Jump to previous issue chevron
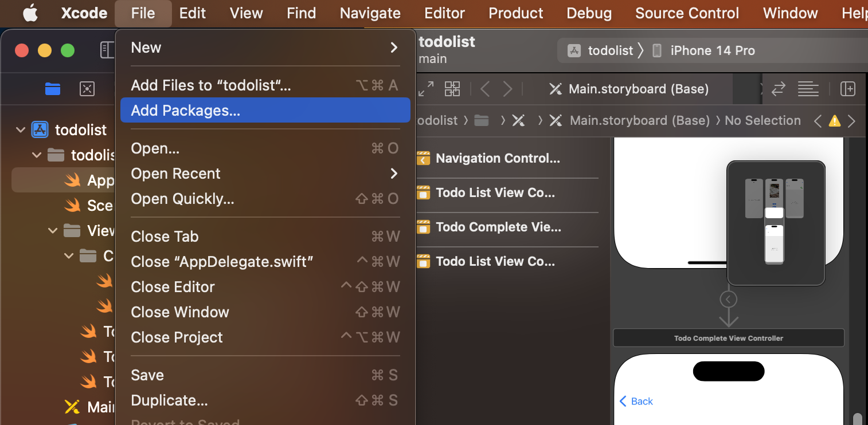 pyautogui.click(x=818, y=121)
